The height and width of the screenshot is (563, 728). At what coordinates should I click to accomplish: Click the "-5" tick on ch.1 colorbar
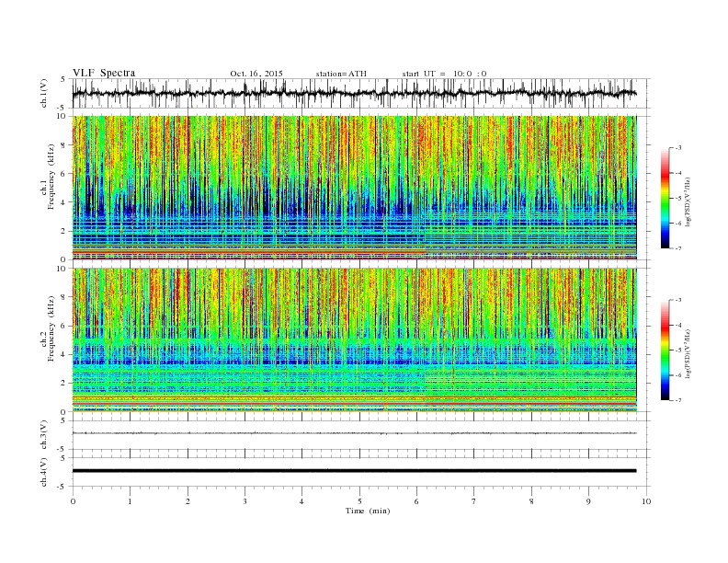tap(677, 199)
